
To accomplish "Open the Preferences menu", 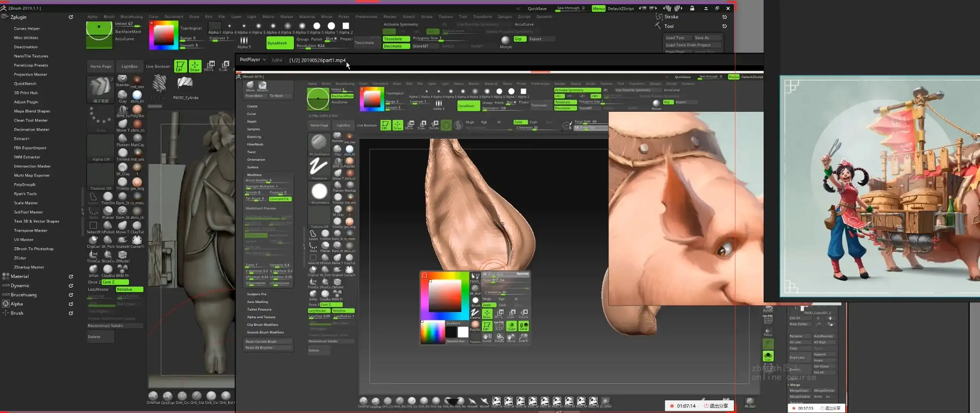I will click(366, 16).
